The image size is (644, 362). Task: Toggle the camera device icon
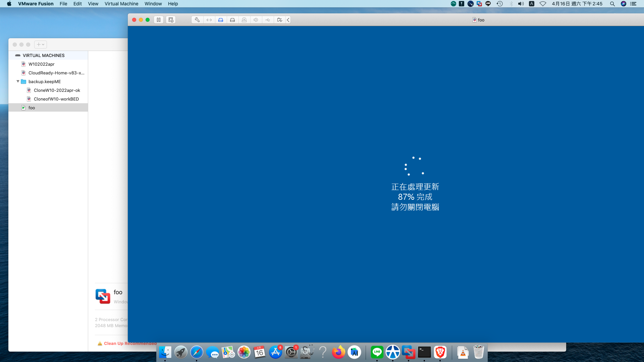tap(244, 20)
